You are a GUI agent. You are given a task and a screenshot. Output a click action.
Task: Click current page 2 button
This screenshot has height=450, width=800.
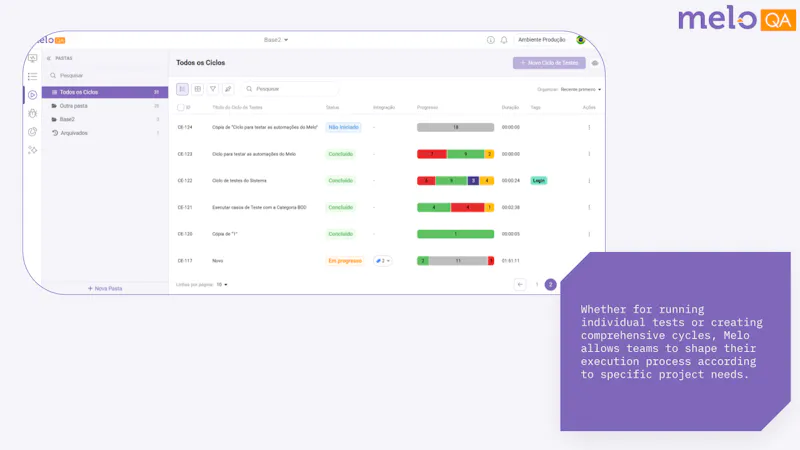[x=551, y=285]
